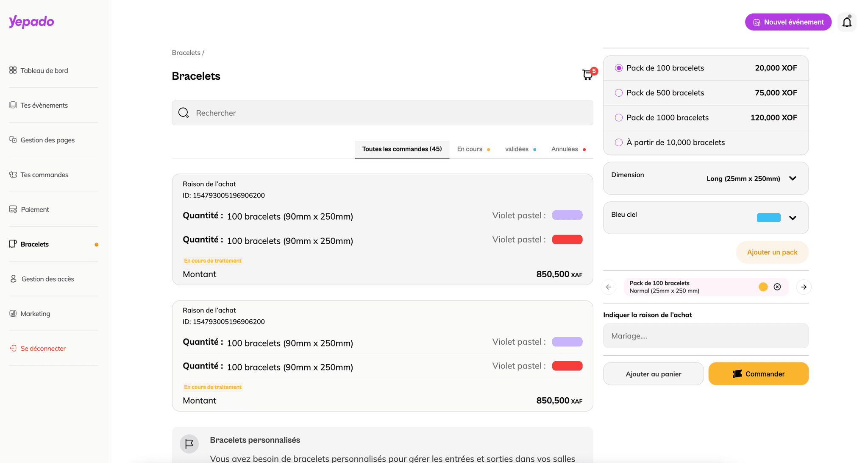The height and width of the screenshot is (463, 868).
Task: Click the Gestion des accès user icon
Action: pos(14,279)
